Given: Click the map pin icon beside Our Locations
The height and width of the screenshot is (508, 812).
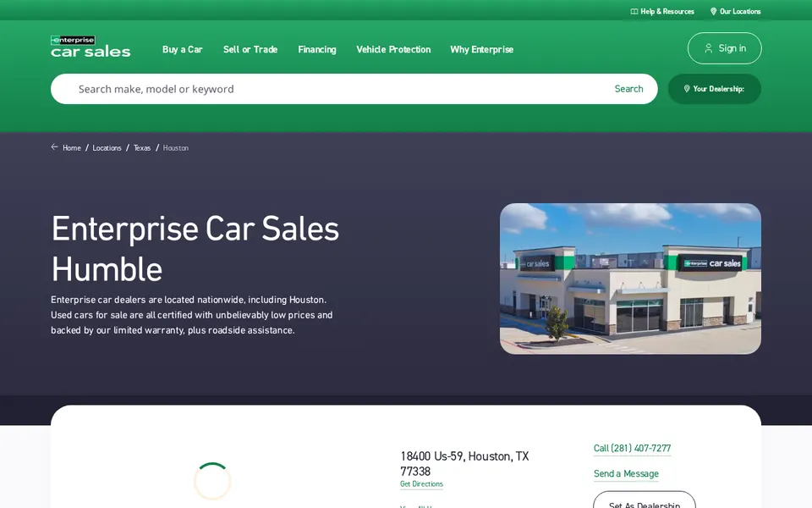Looking at the screenshot, I should click(713, 11).
